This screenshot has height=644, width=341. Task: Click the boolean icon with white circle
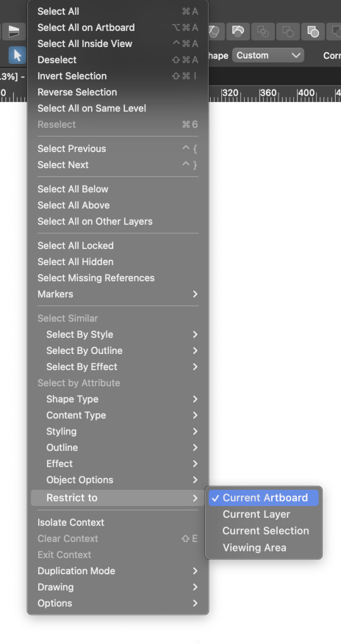[x=312, y=32]
